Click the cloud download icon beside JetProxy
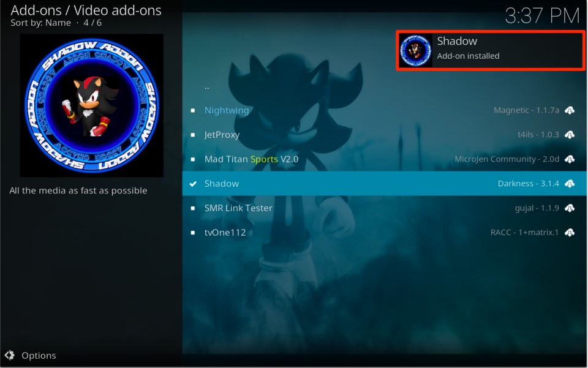The height and width of the screenshot is (368, 588). pyautogui.click(x=570, y=135)
